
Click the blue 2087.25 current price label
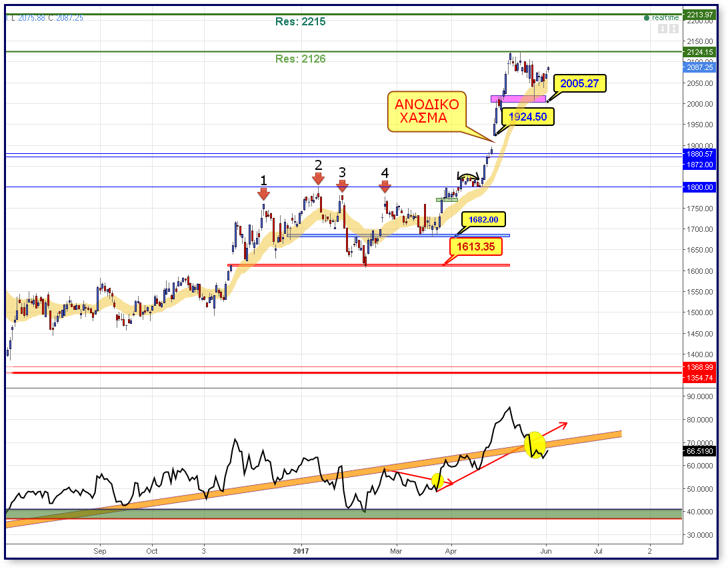pos(700,67)
